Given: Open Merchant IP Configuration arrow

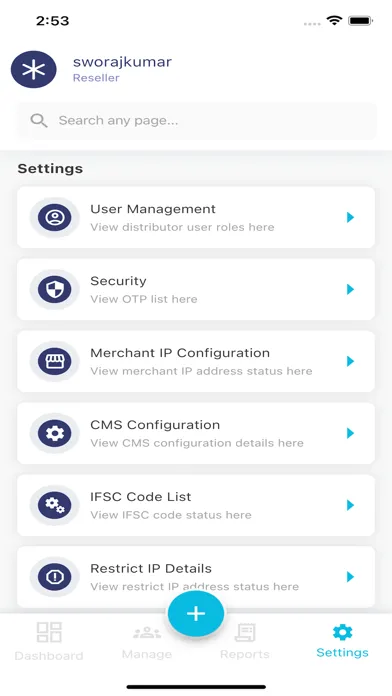Looking at the screenshot, I should point(350,361).
